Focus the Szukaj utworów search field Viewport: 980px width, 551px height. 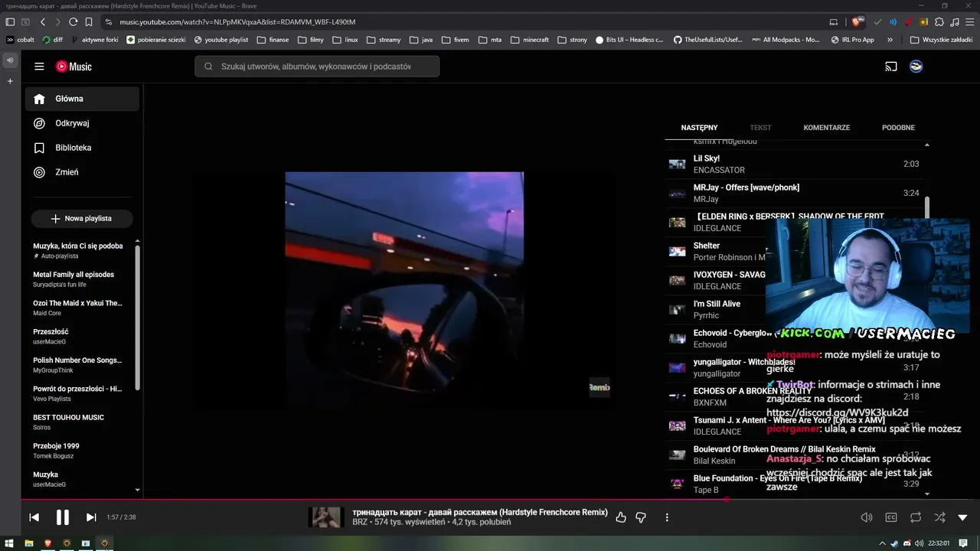[x=317, y=67]
